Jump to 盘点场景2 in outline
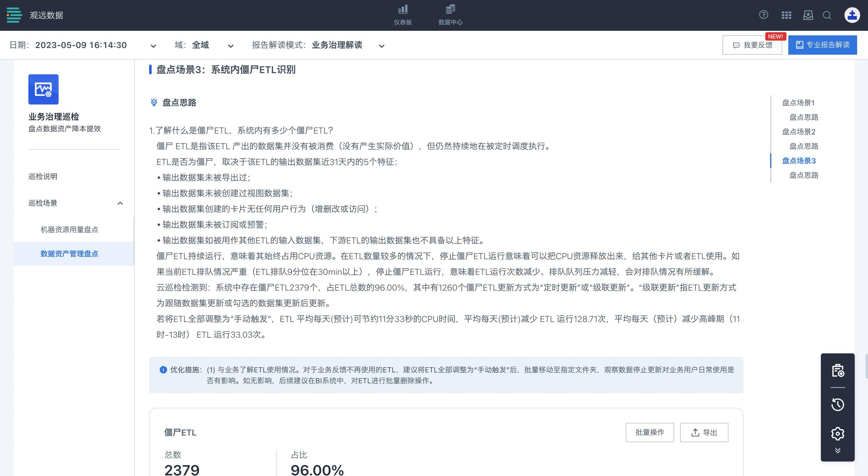Viewport: 868px width, 476px height. click(x=799, y=132)
